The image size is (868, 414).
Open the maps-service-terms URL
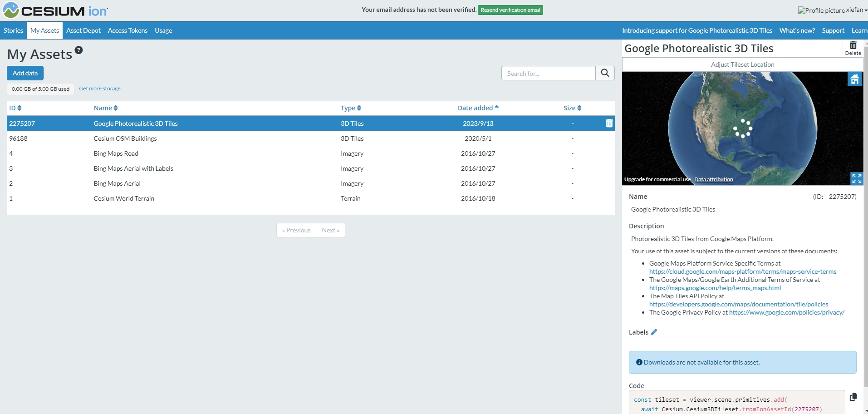pyautogui.click(x=742, y=271)
